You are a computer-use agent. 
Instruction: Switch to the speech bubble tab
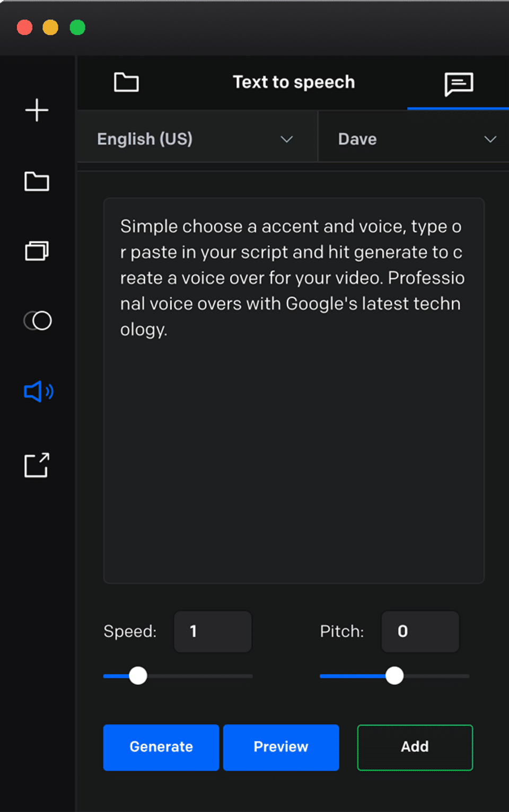[x=459, y=84]
